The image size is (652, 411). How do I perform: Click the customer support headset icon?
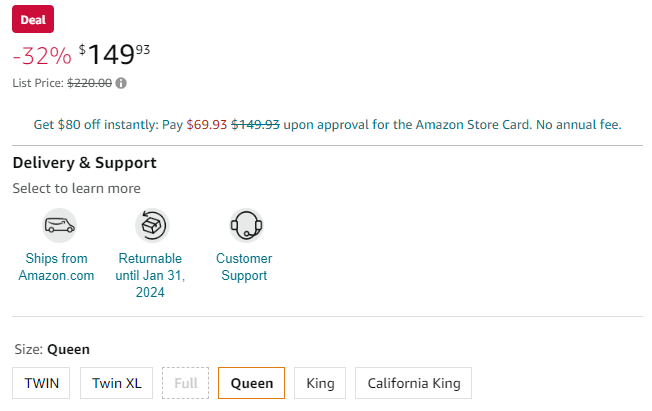(x=244, y=224)
